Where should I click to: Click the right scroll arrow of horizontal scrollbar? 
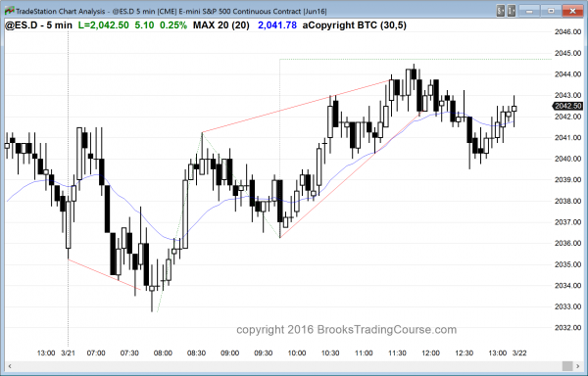(x=578, y=366)
